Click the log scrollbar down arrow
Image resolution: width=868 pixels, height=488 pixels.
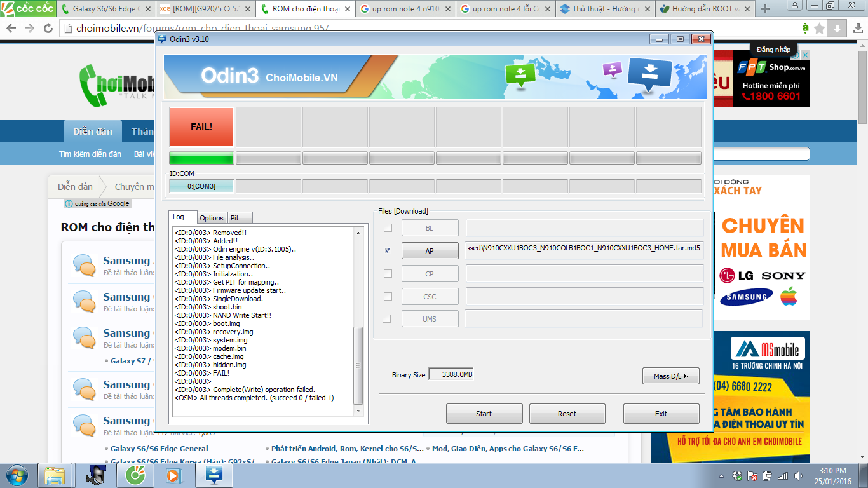pos(358,412)
